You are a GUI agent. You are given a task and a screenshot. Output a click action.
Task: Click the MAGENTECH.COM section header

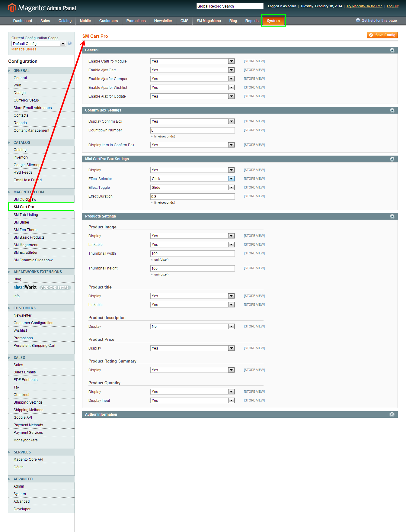tap(41, 192)
